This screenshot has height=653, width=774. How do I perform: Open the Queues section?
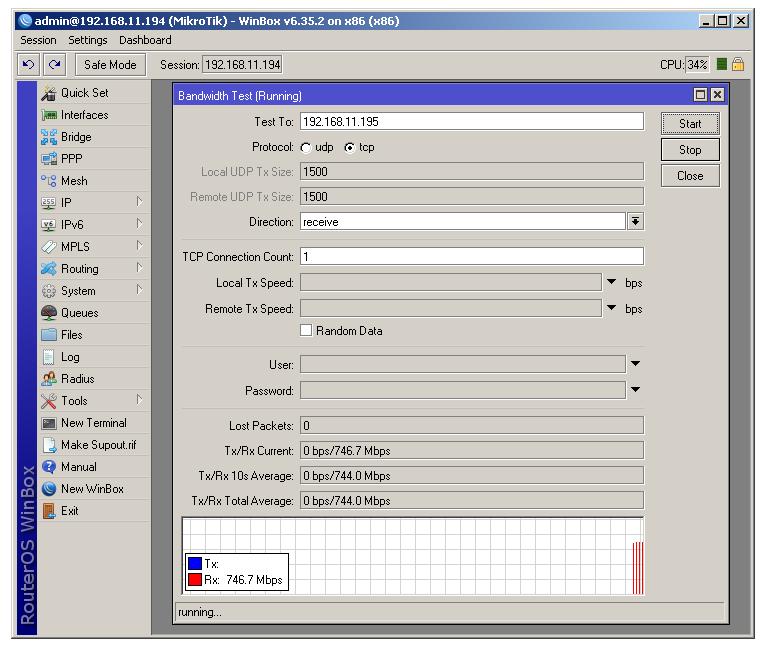coord(79,313)
